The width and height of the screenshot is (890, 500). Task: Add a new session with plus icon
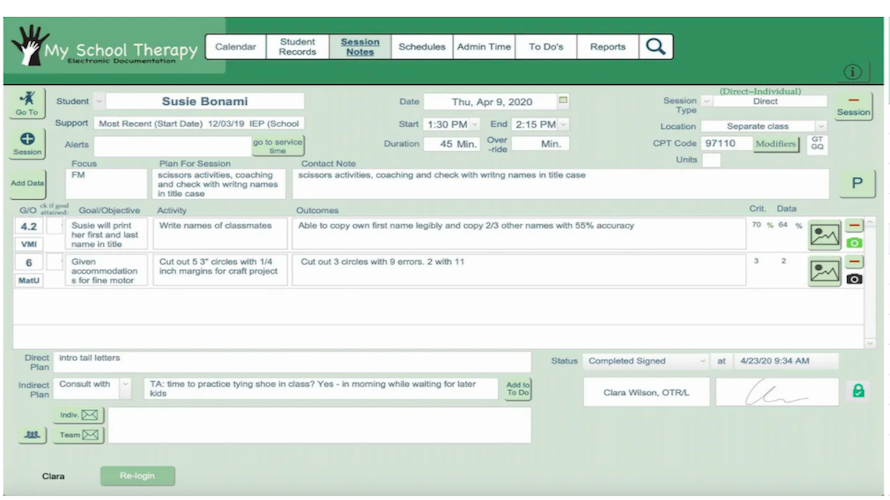(27, 144)
